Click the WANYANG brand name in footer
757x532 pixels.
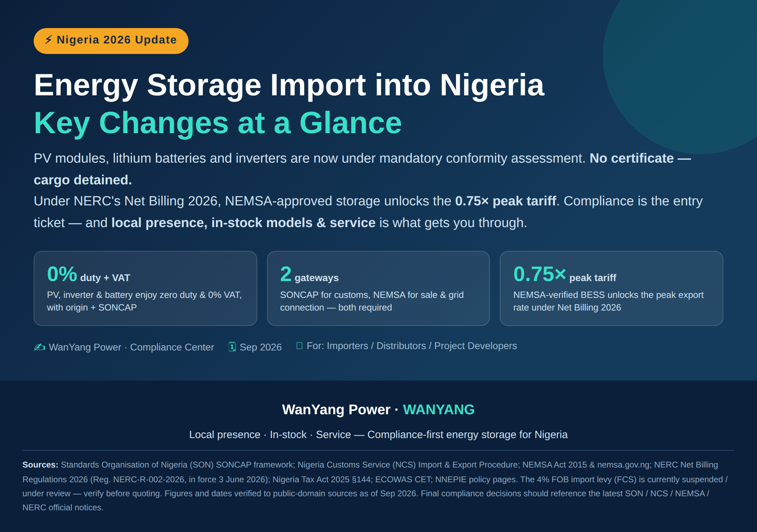click(439, 409)
